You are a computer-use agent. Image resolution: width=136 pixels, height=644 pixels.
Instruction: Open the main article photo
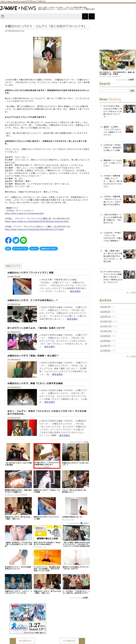tap(47, 55)
